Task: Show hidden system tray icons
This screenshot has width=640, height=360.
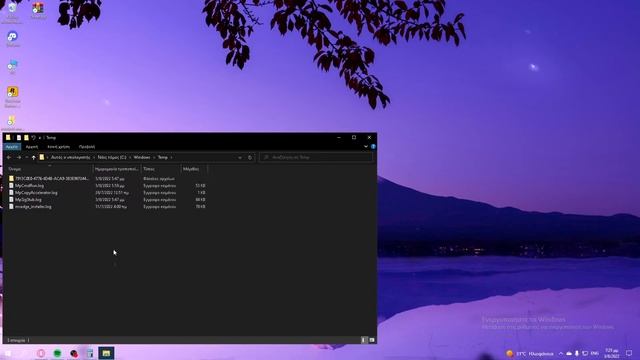Action: 561,353
